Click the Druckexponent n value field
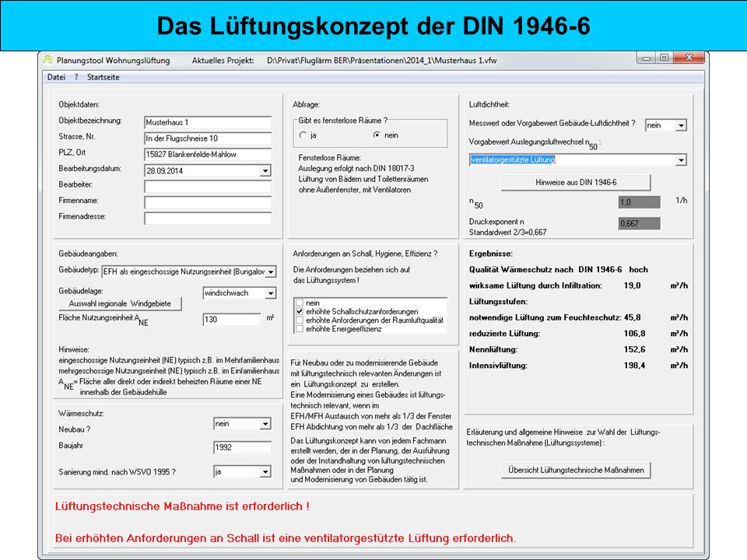The height and width of the screenshot is (560, 747). (640, 223)
